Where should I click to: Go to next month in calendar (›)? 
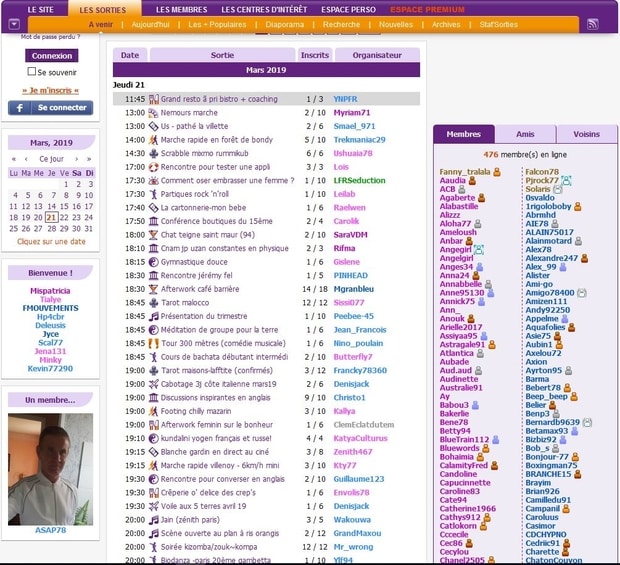click(76, 159)
